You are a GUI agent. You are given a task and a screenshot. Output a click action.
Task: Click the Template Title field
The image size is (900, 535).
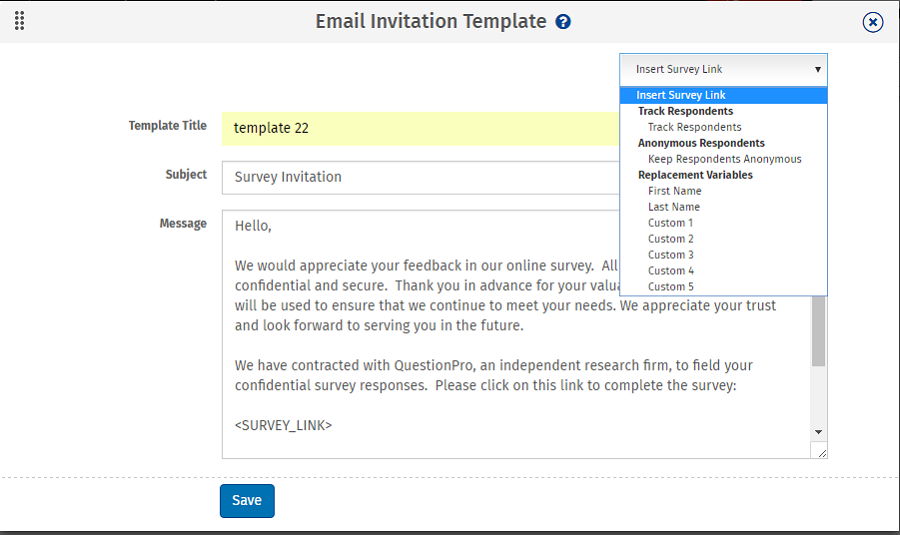[x=421, y=129]
